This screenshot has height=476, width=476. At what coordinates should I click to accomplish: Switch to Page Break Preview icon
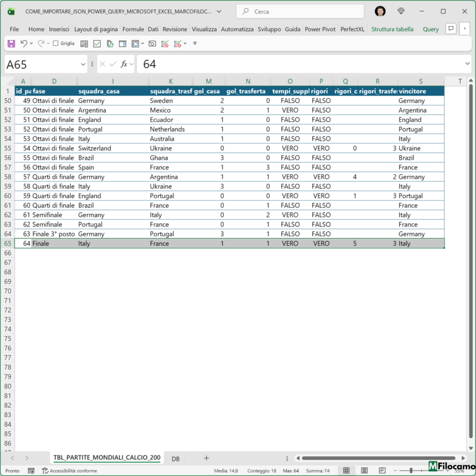pyautogui.click(x=382, y=470)
